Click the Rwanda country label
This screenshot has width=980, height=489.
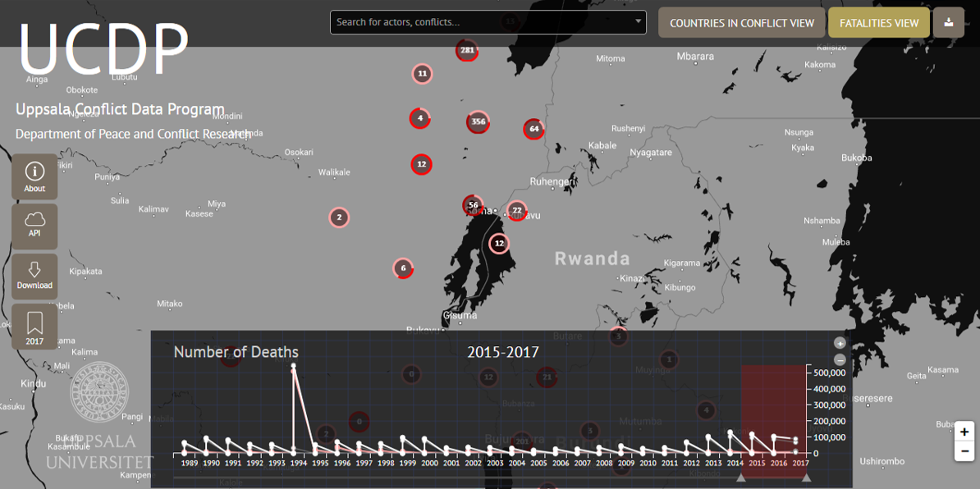(593, 258)
